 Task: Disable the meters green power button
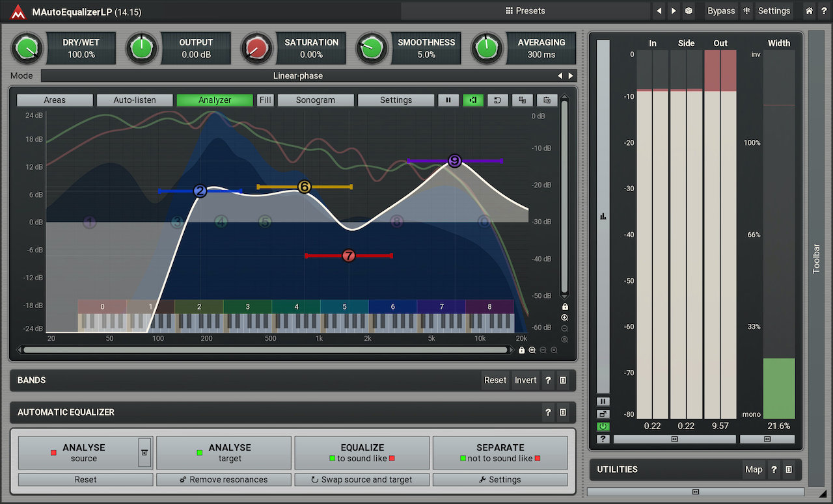coord(603,427)
